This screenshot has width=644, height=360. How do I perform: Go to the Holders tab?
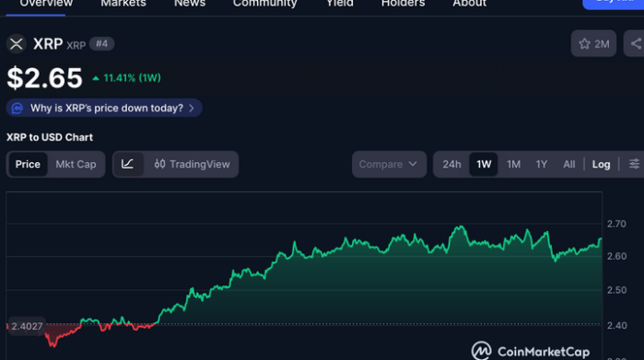coord(403,4)
